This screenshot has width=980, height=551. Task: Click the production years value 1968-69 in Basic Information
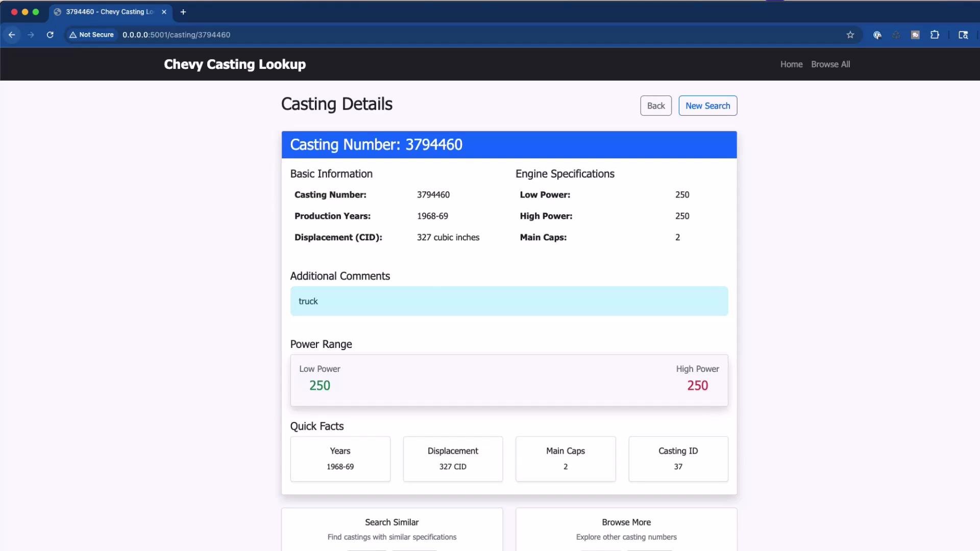[x=432, y=216]
